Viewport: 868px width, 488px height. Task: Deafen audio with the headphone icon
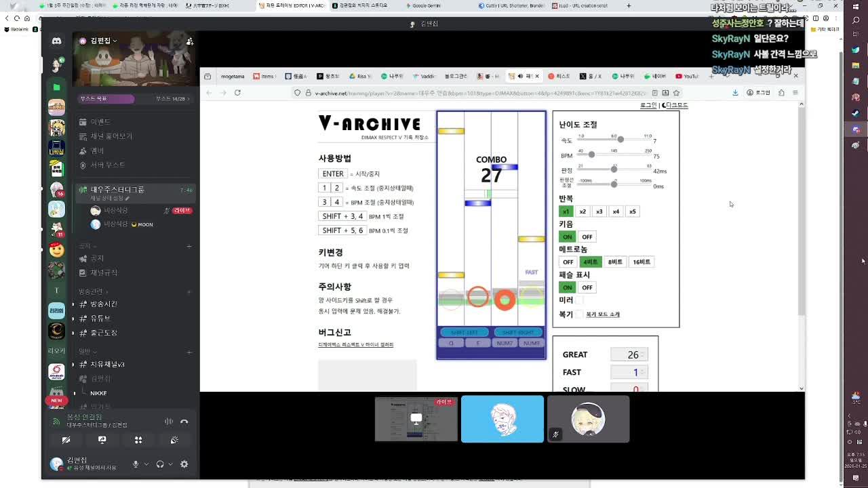click(160, 464)
